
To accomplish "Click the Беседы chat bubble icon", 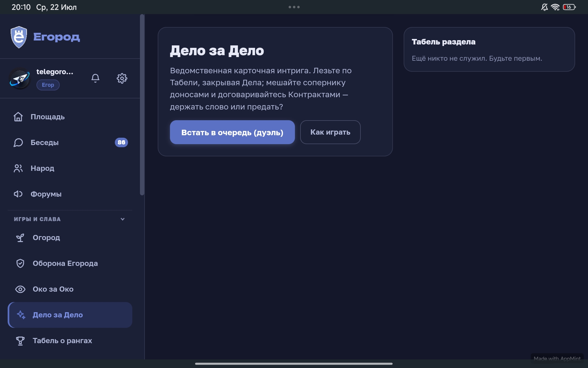I will click(18, 143).
